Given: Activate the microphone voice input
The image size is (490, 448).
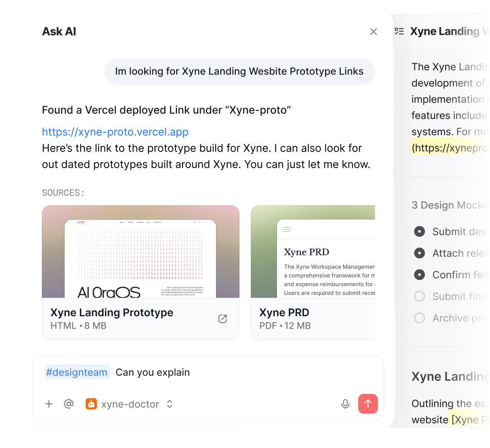Looking at the screenshot, I should (x=345, y=404).
